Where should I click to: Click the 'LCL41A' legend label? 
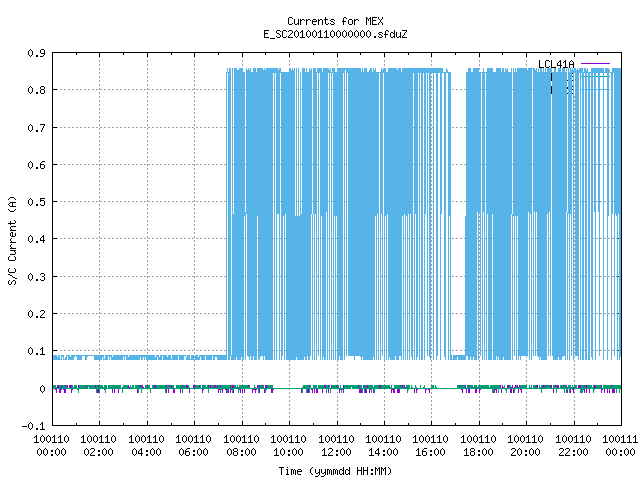point(556,64)
